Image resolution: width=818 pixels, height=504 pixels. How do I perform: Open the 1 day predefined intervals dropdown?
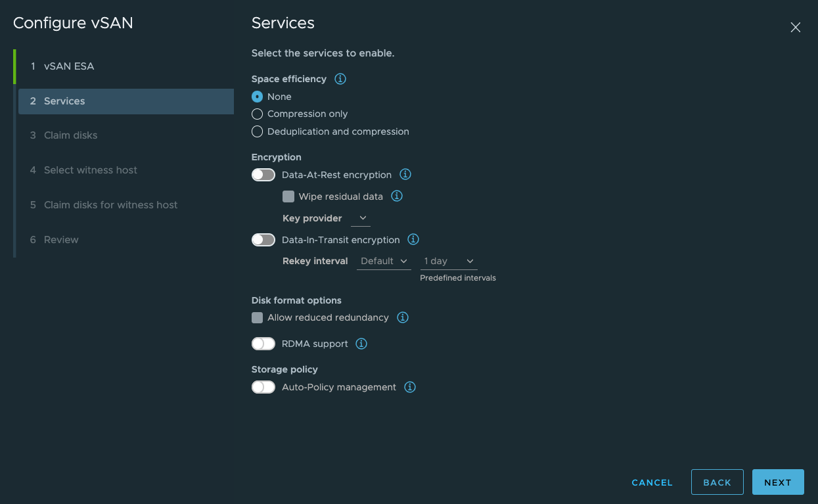[x=448, y=260]
